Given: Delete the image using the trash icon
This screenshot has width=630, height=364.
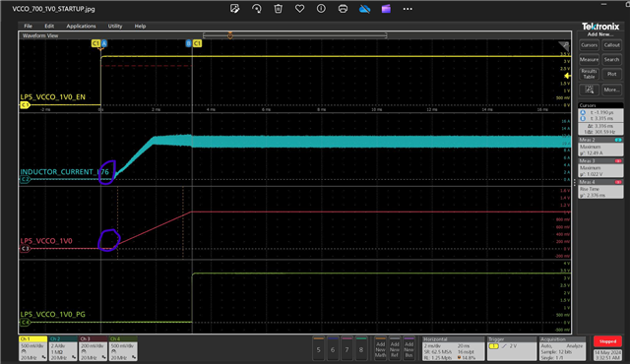Looking at the screenshot, I should click(x=278, y=9).
